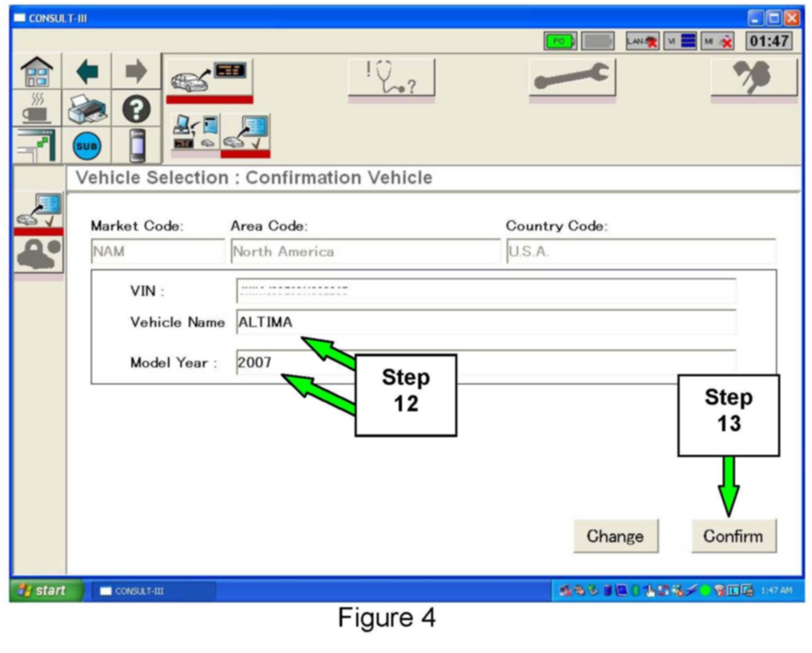Viewport: 812px width, 653px height.
Task: Open the stethoscope diagnosis tab
Action: [391, 79]
